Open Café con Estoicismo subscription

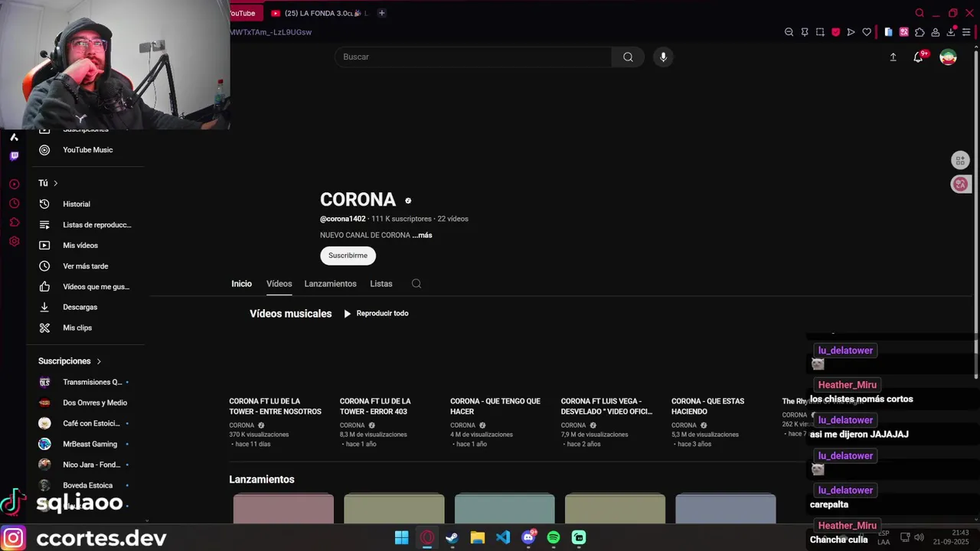click(x=86, y=423)
